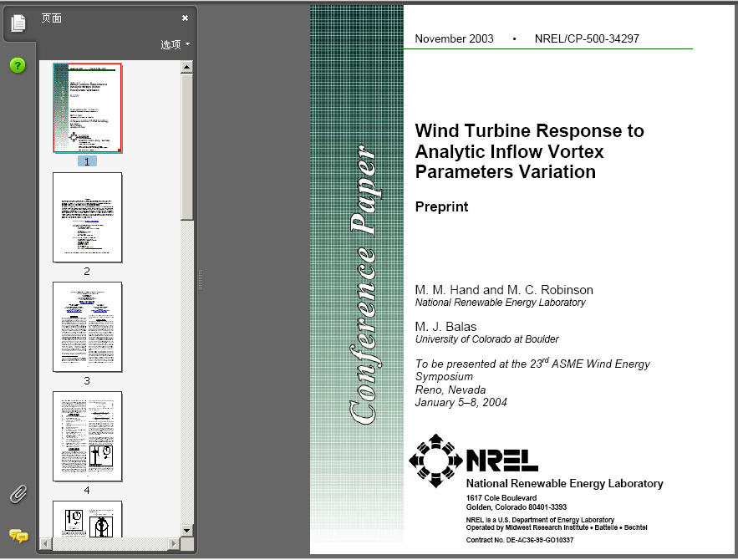The image size is (738, 560).
Task: Click 'Contract No. DE-AC36-99-GO10337' text
Action: [520, 540]
